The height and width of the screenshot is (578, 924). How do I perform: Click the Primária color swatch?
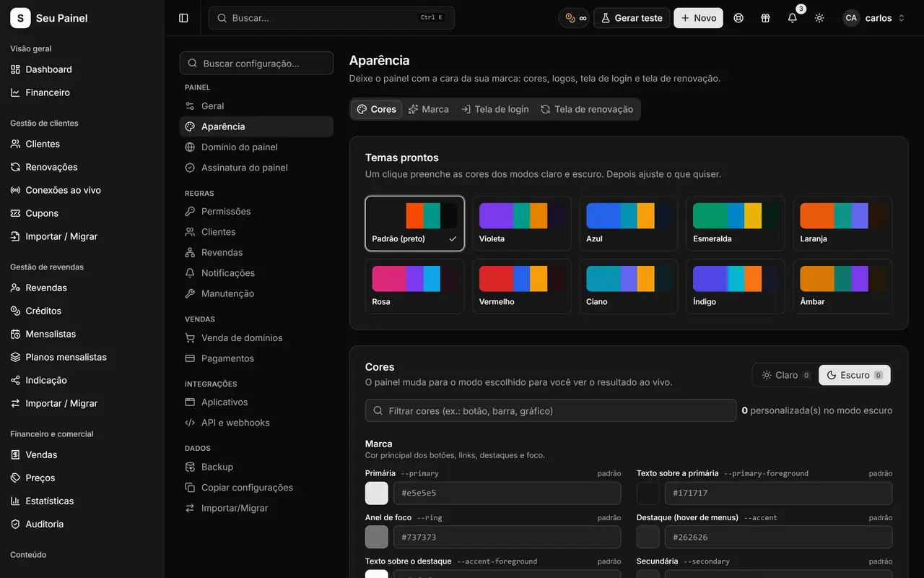[377, 493]
